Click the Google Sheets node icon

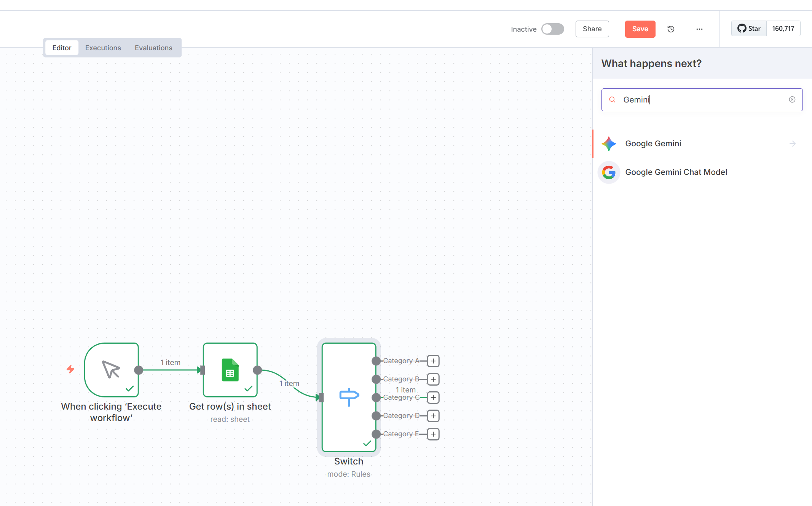pos(230,370)
